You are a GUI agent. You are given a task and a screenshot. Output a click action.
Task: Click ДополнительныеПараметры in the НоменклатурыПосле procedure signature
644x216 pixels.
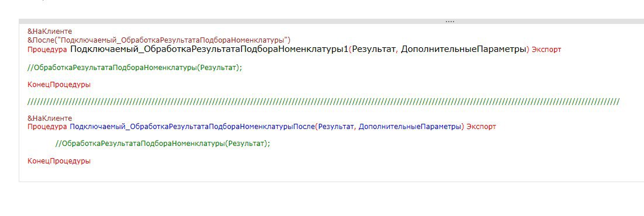(410, 127)
